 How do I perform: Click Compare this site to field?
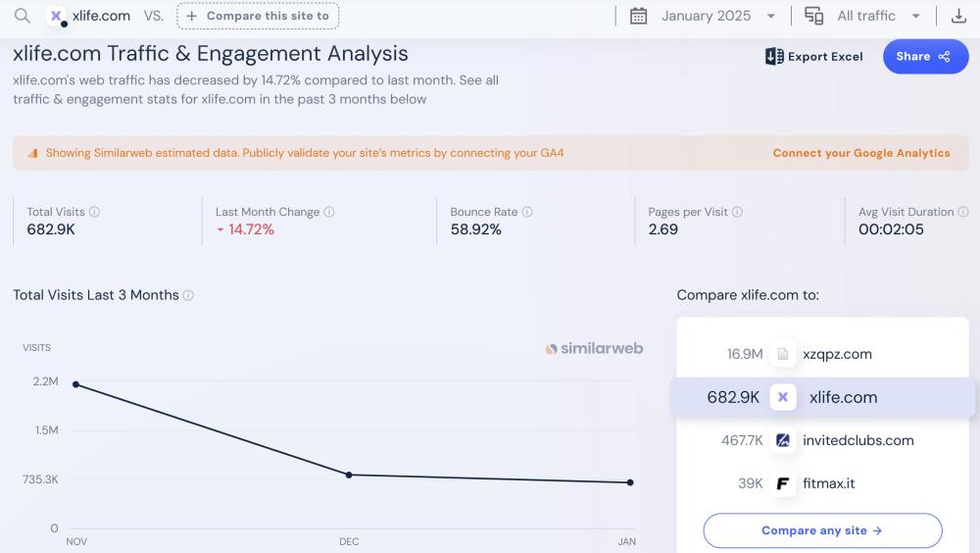(x=259, y=16)
